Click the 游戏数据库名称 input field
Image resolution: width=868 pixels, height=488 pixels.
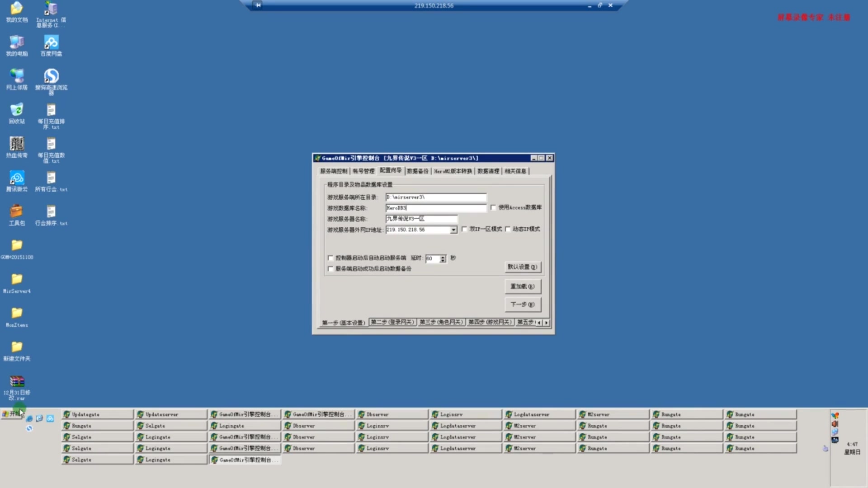(x=435, y=208)
